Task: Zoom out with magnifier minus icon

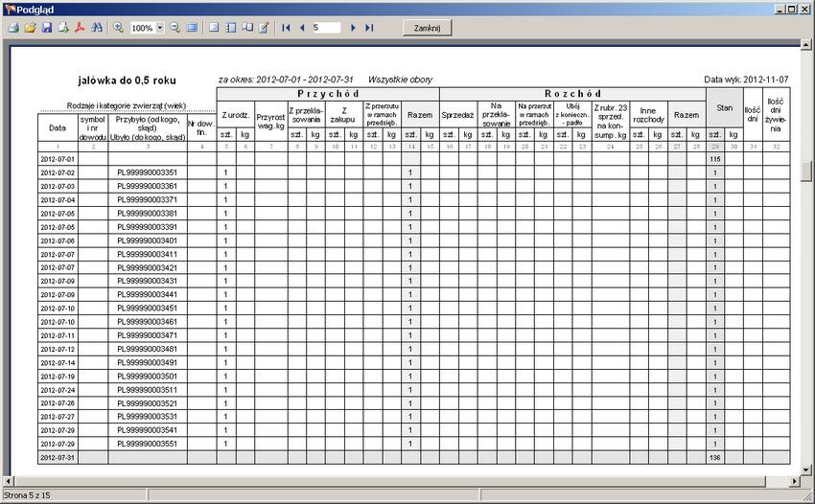Action: coord(175,28)
